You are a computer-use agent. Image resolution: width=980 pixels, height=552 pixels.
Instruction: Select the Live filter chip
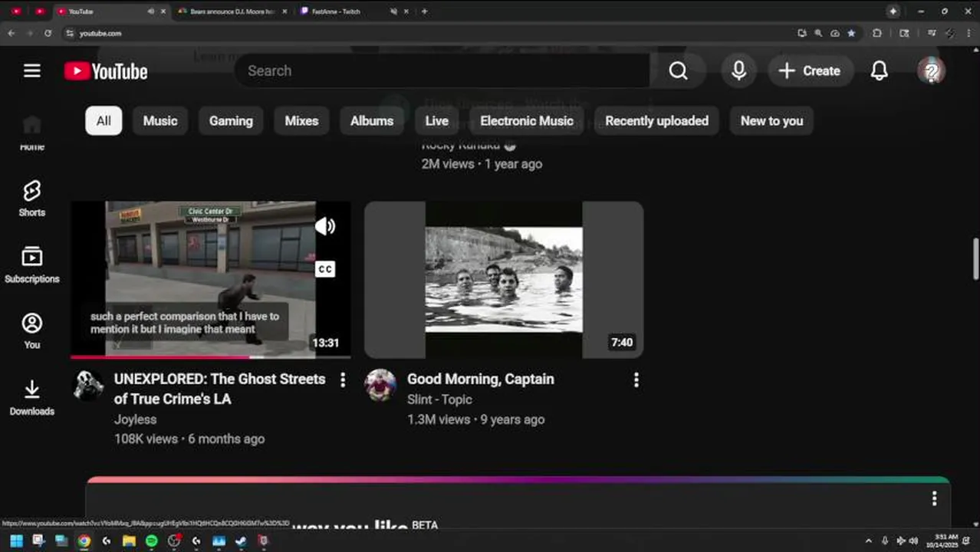point(437,120)
